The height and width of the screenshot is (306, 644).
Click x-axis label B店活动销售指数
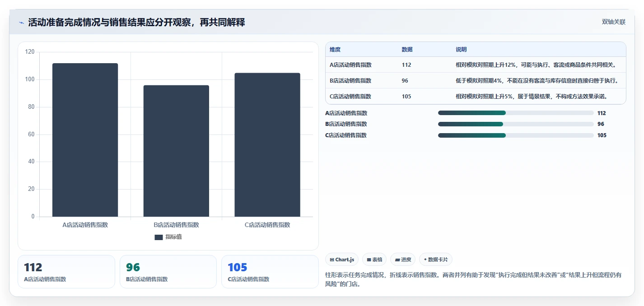[x=176, y=225]
